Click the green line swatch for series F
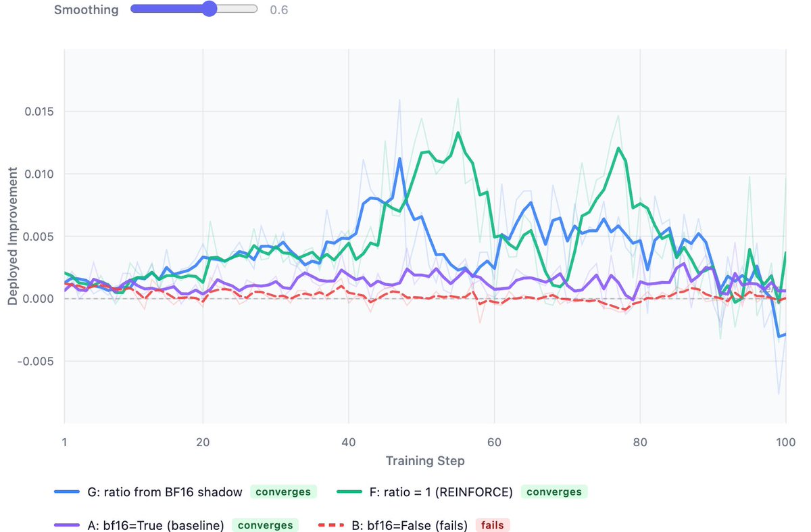Screen dimensions: 811x532 (351, 492)
